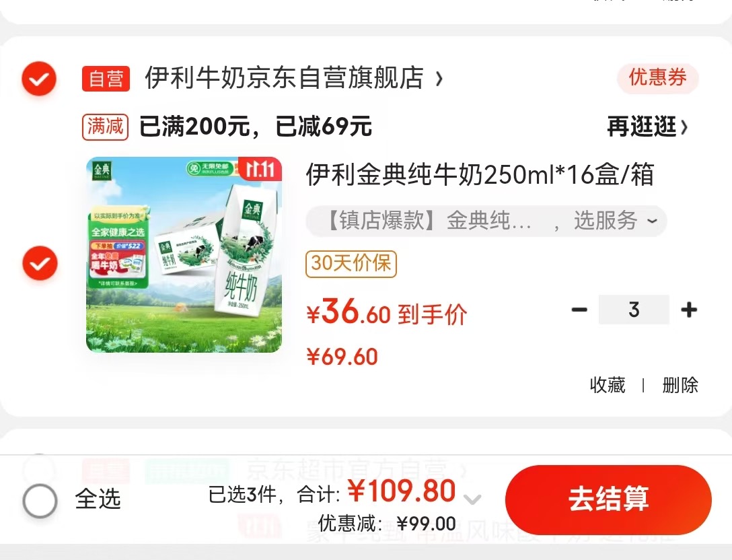Tap the 满减 promotion tag icon
732x560 pixels.
(105, 127)
